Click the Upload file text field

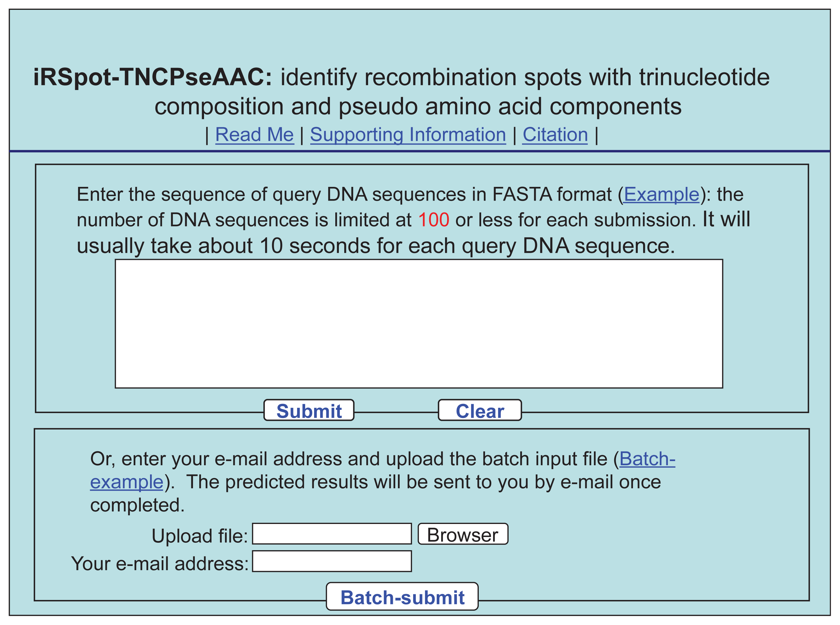point(332,534)
